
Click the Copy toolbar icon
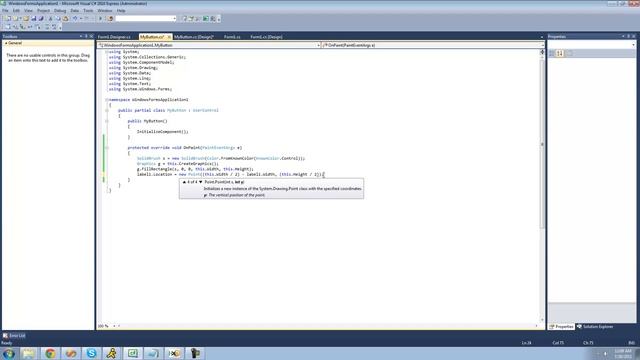coord(58,18)
